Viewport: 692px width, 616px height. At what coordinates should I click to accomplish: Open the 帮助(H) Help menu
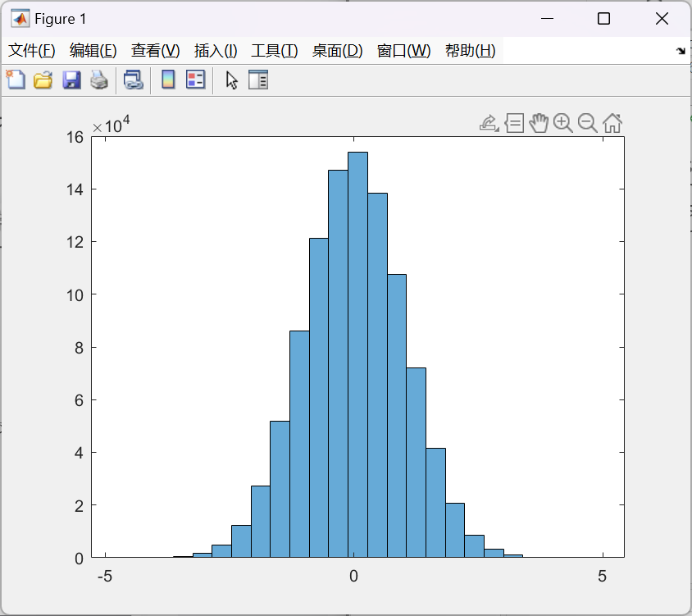[x=470, y=51]
